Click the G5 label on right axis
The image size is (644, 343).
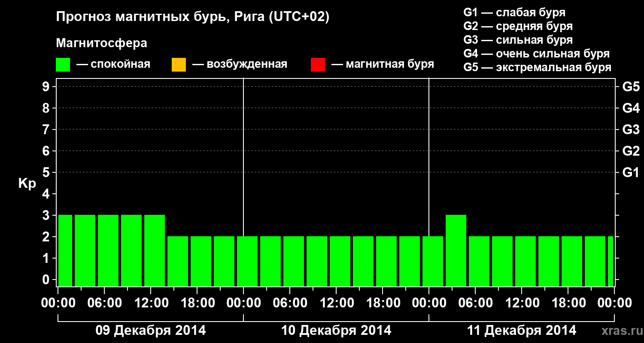pyautogui.click(x=631, y=87)
